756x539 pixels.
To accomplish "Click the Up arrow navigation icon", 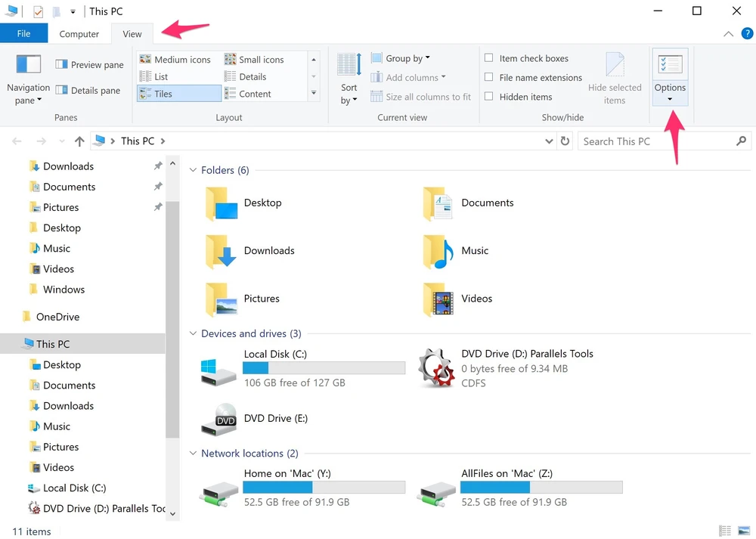I will point(79,141).
